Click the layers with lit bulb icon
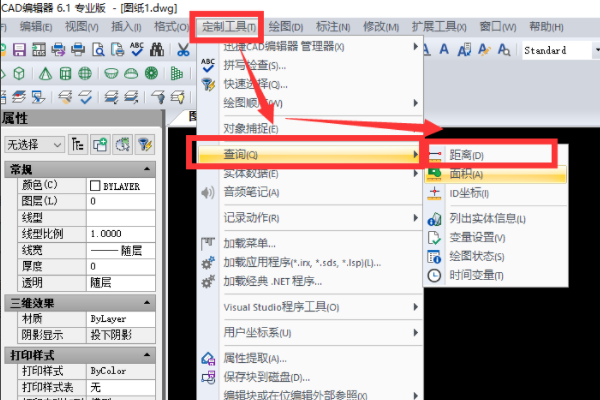 click(178, 97)
